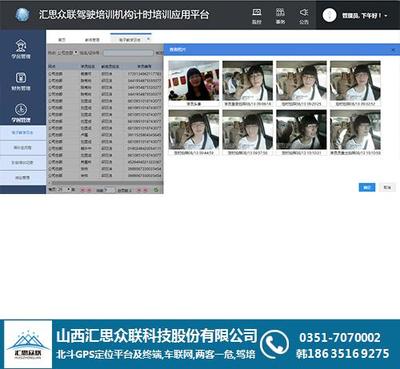Open the 公告 announcements speaker icon
The image size is (400, 369).
click(304, 16)
